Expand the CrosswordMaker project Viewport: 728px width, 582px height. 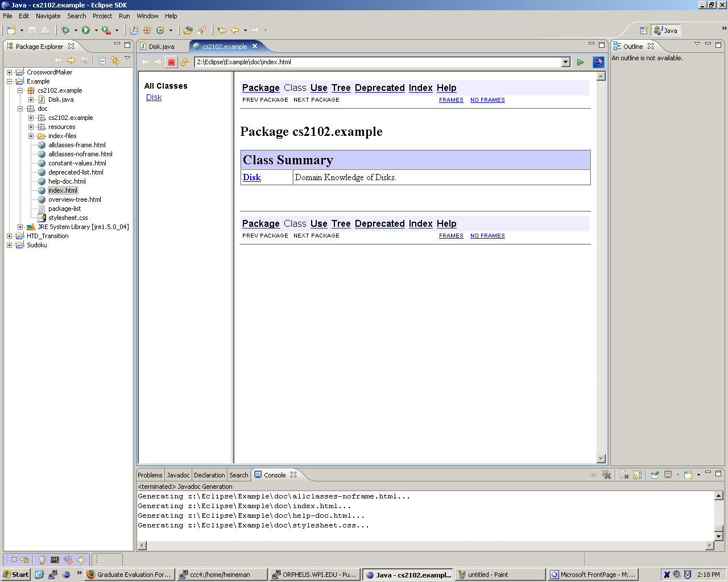pyautogui.click(x=9, y=72)
